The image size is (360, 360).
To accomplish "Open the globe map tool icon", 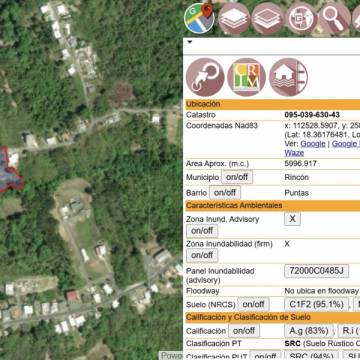I will point(302,19).
